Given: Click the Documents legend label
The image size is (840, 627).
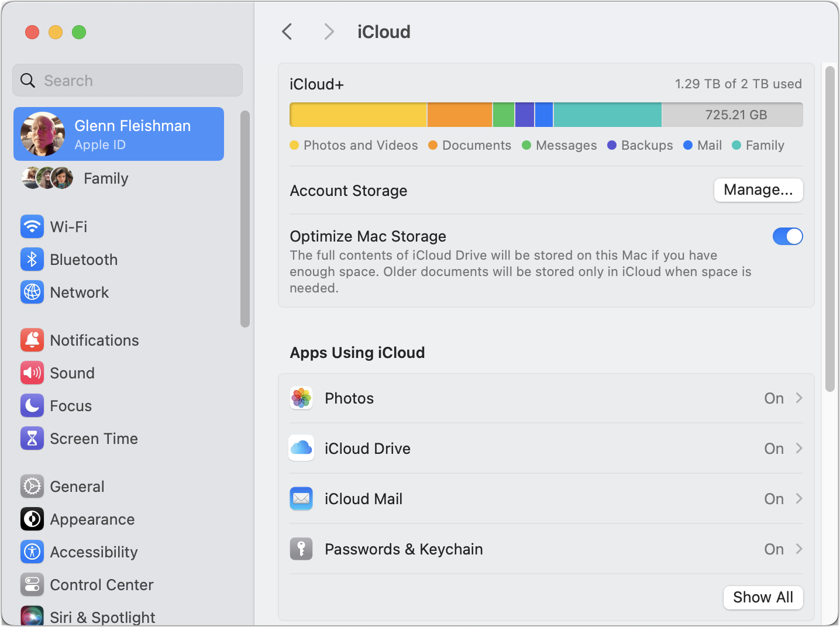Looking at the screenshot, I should click(477, 145).
